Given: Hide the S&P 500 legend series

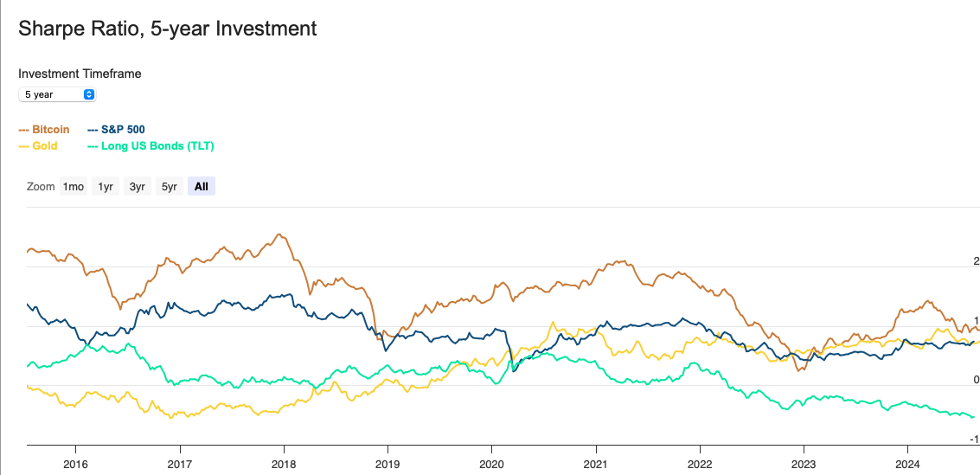Looking at the screenshot, I should click(117, 129).
